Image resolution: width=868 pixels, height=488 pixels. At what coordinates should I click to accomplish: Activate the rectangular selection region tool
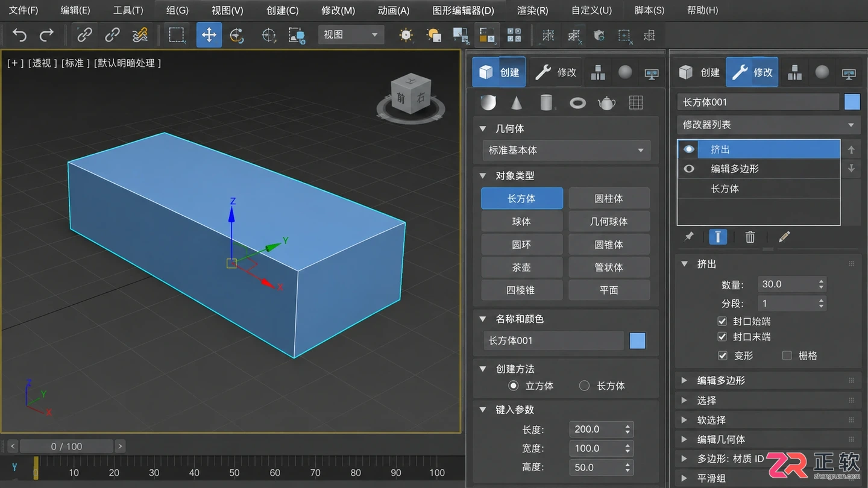coord(177,35)
